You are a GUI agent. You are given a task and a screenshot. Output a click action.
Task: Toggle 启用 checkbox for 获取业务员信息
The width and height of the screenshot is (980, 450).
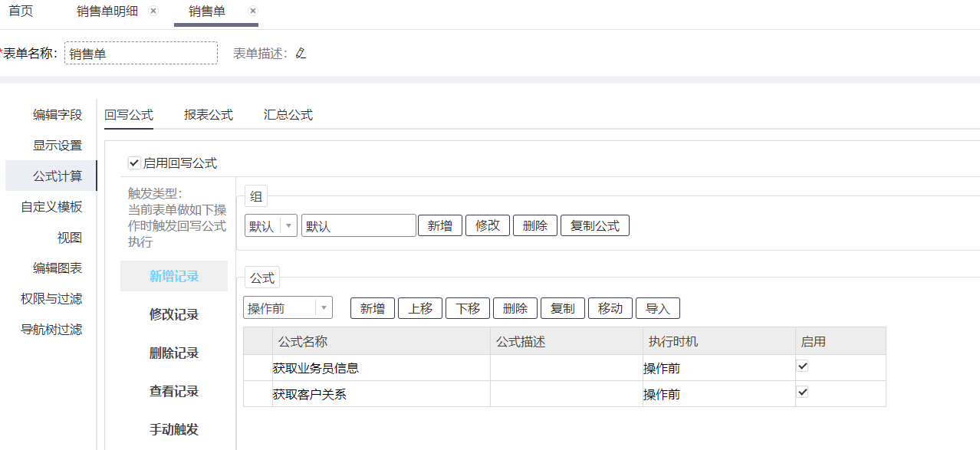(x=803, y=366)
